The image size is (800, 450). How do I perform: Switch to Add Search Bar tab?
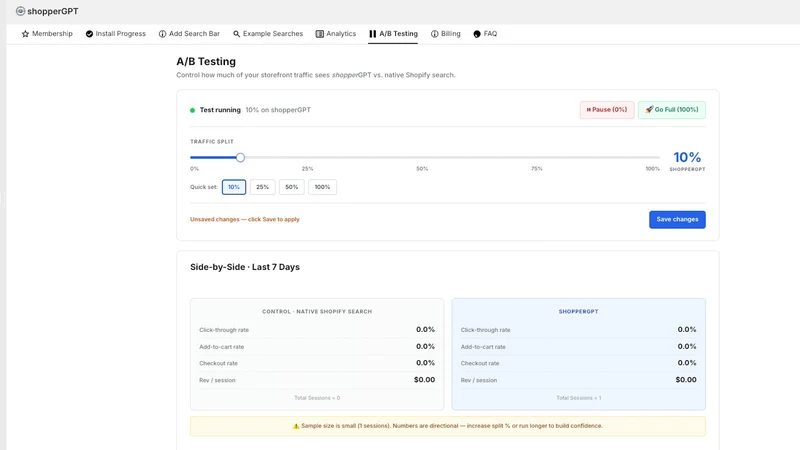[189, 34]
